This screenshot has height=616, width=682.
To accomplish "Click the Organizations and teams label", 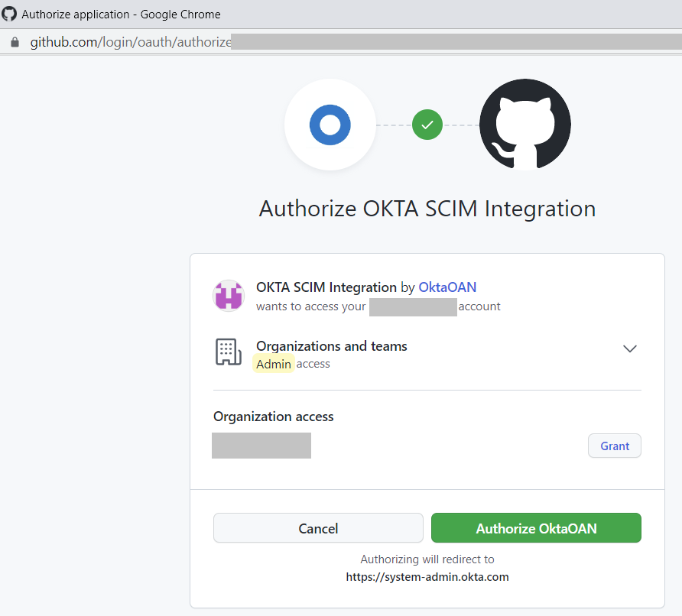I will tap(331, 346).
